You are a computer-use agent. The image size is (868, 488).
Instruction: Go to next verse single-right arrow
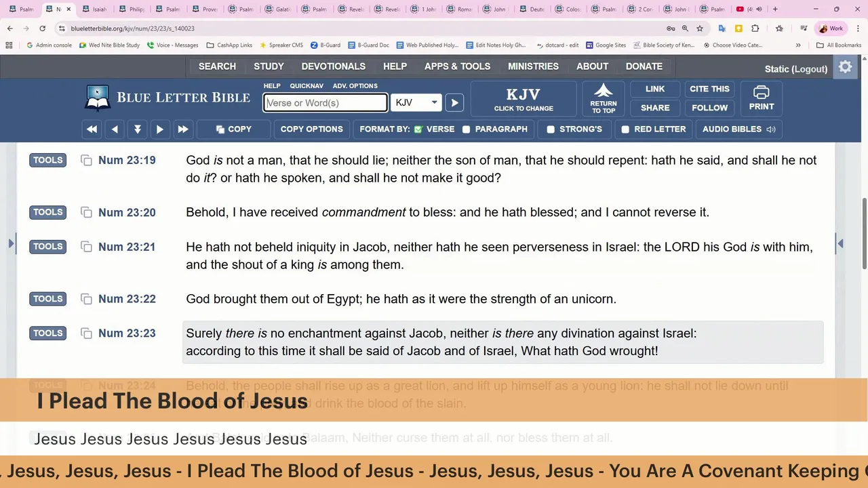pos(160,129)
